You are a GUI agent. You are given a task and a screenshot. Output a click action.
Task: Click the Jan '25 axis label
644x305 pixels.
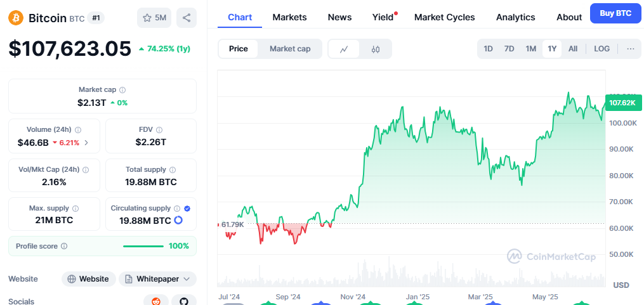pos(417,297)
